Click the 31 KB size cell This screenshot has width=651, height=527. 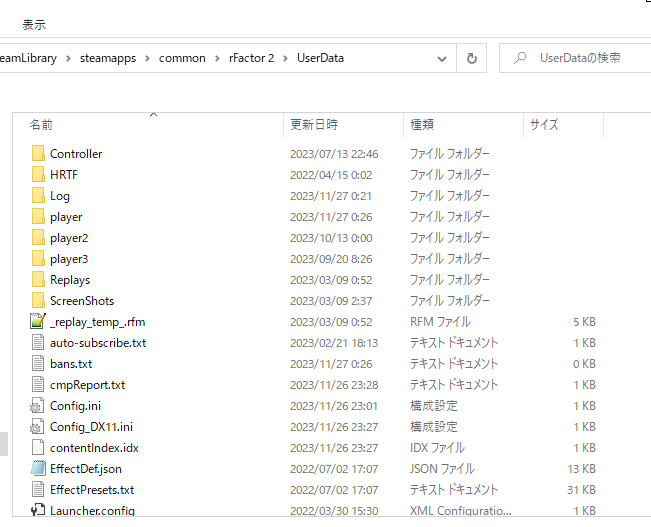[x=582, y=490]
